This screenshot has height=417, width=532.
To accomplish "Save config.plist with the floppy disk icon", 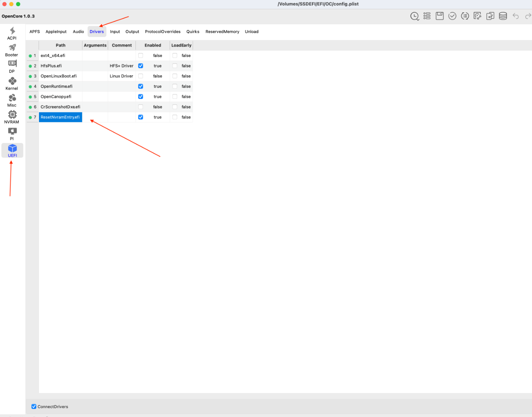I will 440,16.
